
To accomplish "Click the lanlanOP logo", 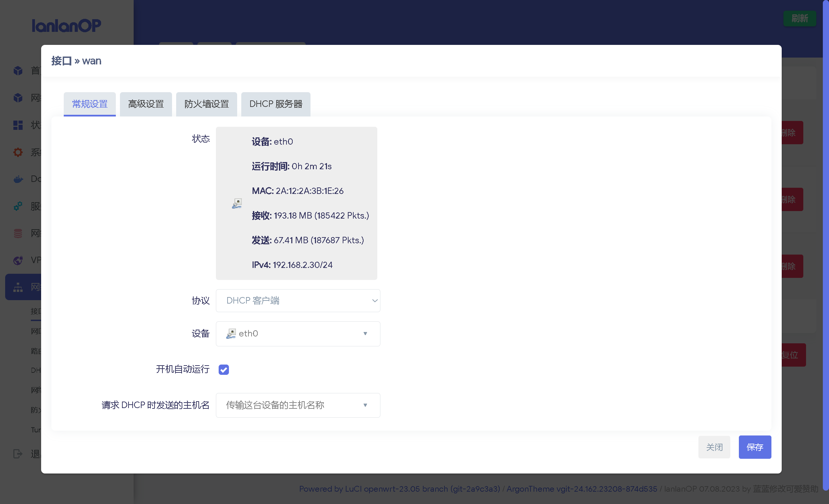I will tap(66, 25).
